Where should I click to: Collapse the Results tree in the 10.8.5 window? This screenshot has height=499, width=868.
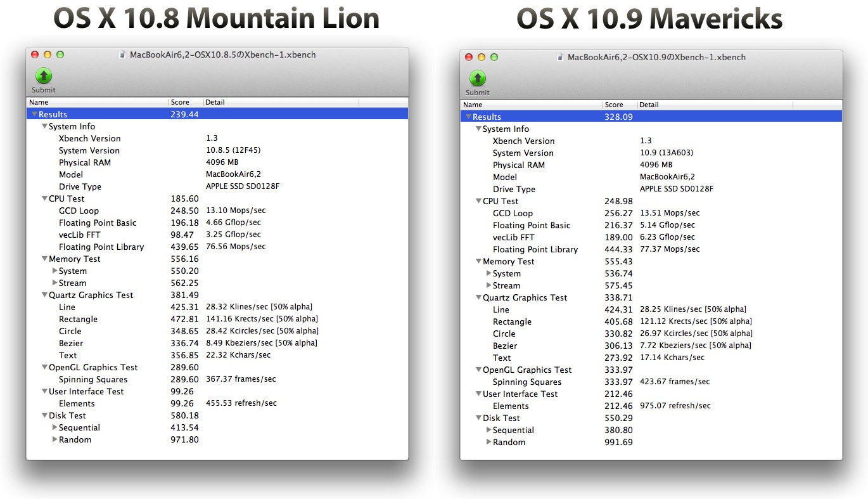[x=34, y=114]
